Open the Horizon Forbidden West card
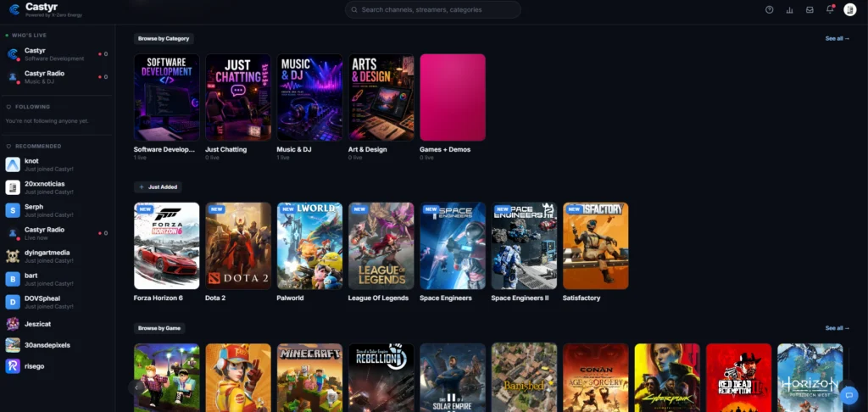868x412 pixels. [x=810, y=378]
